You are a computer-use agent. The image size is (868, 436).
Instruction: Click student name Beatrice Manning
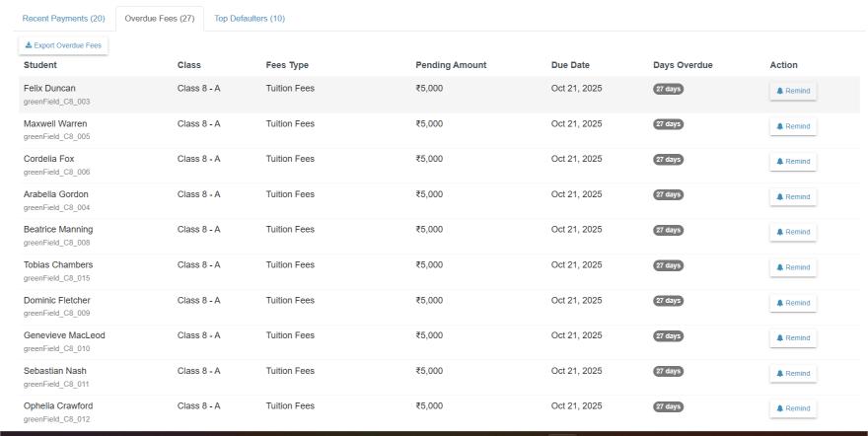pos(58,229)
